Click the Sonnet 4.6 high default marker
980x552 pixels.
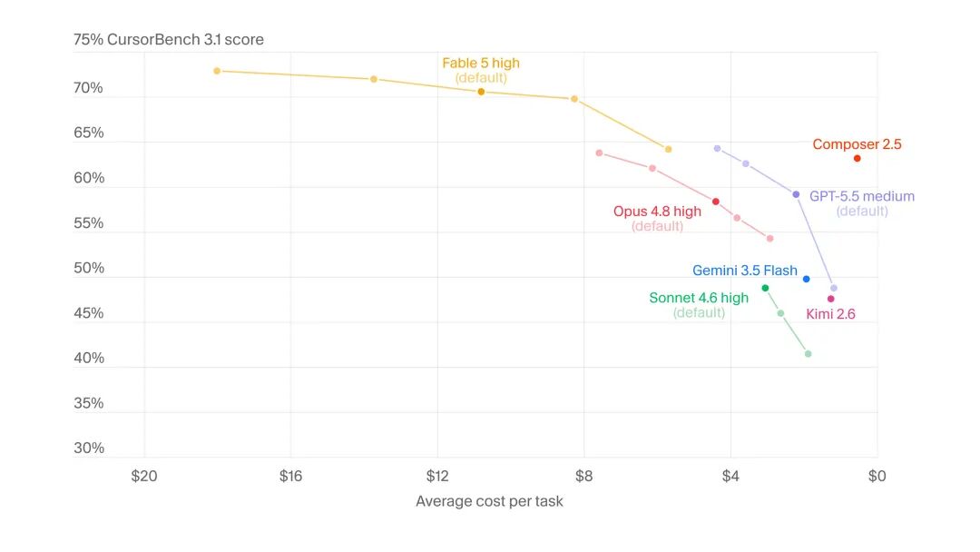tap(765, 288)
